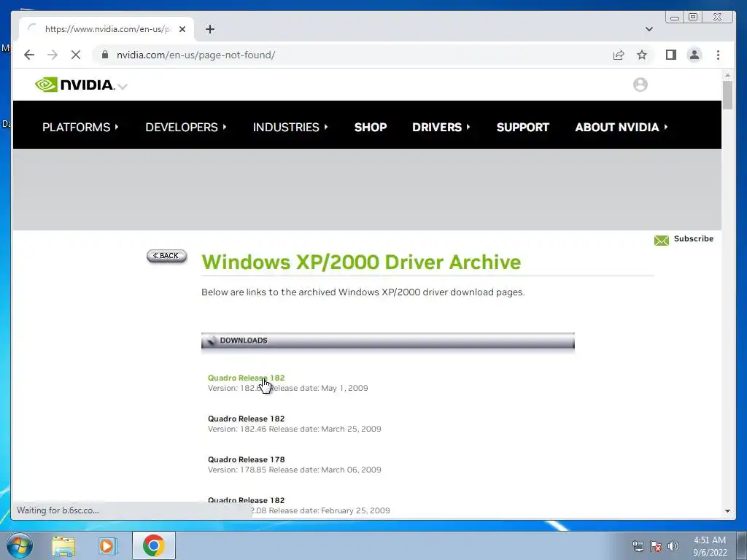This screenshot has width=747, height=560.
Task: Click the page scrollbar down arrow
Action: click(727, 511)
